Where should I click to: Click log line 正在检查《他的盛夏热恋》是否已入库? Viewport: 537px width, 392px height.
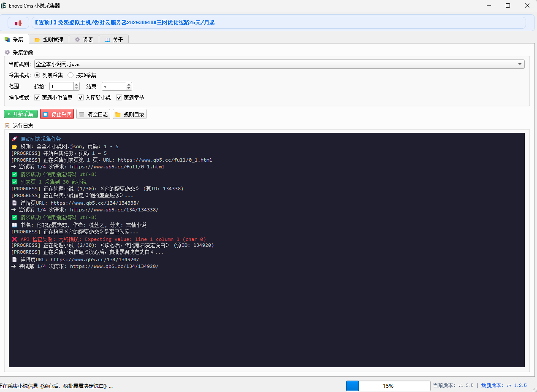coord(75,232)
